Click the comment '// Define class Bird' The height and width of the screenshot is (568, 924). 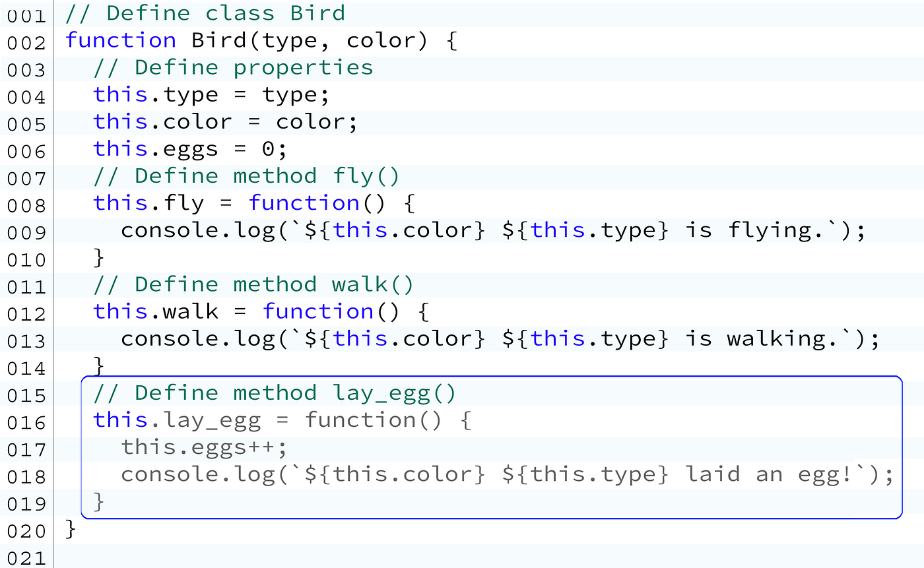coord(205,13)
